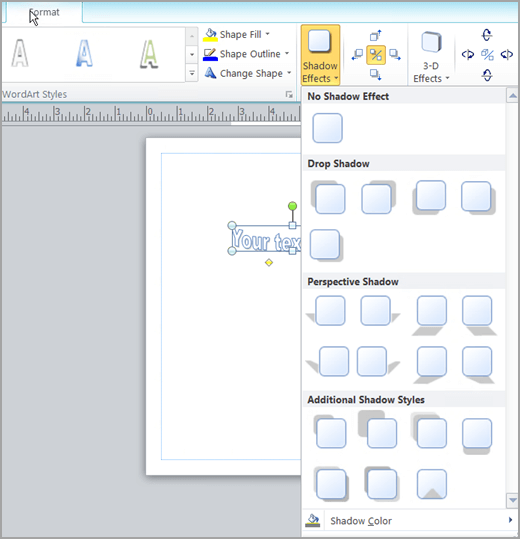This screenshot has width=520, height=539.
Task: Select the blue gradient WordArt style
Action: 84,53
